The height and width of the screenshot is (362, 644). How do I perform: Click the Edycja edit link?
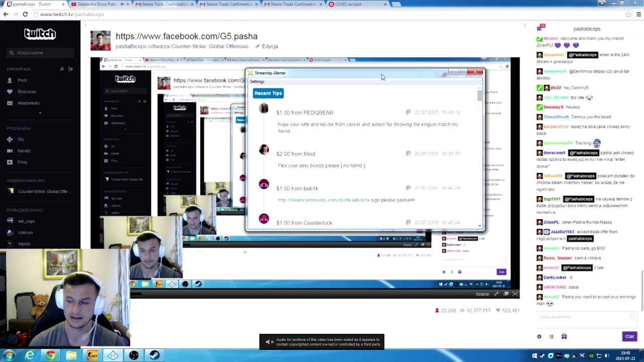click(270, 46)
